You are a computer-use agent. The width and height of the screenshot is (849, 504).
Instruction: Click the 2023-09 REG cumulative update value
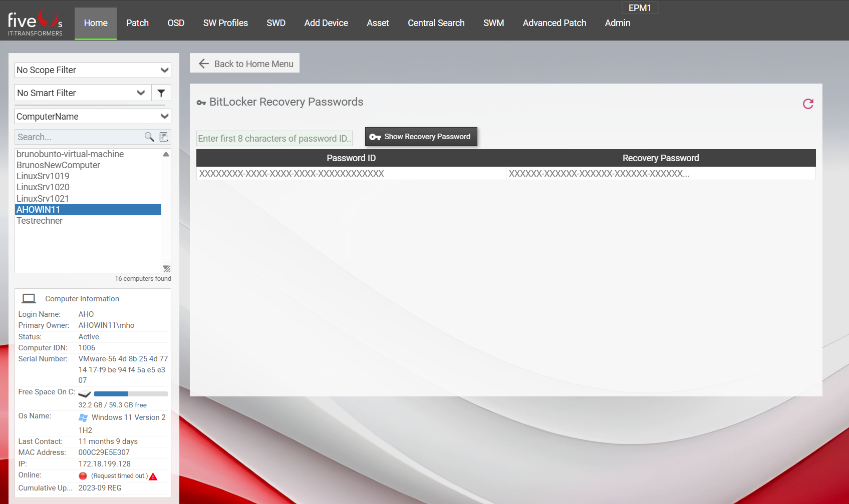(100, 488)
